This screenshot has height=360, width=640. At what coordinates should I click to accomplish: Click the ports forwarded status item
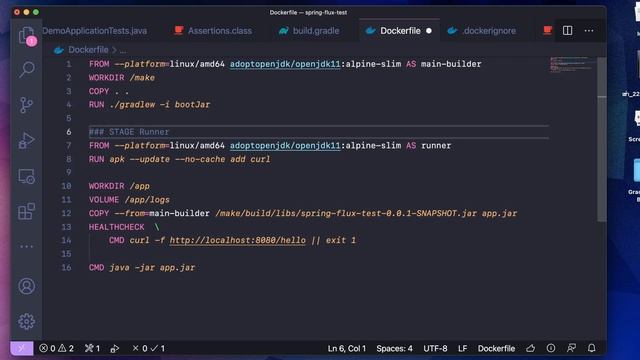click(92, 348)
